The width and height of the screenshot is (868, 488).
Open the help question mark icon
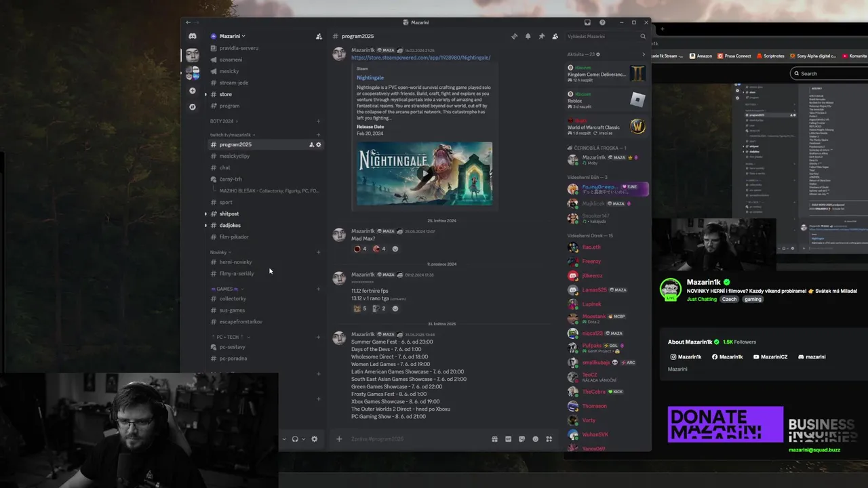(602, 22)
